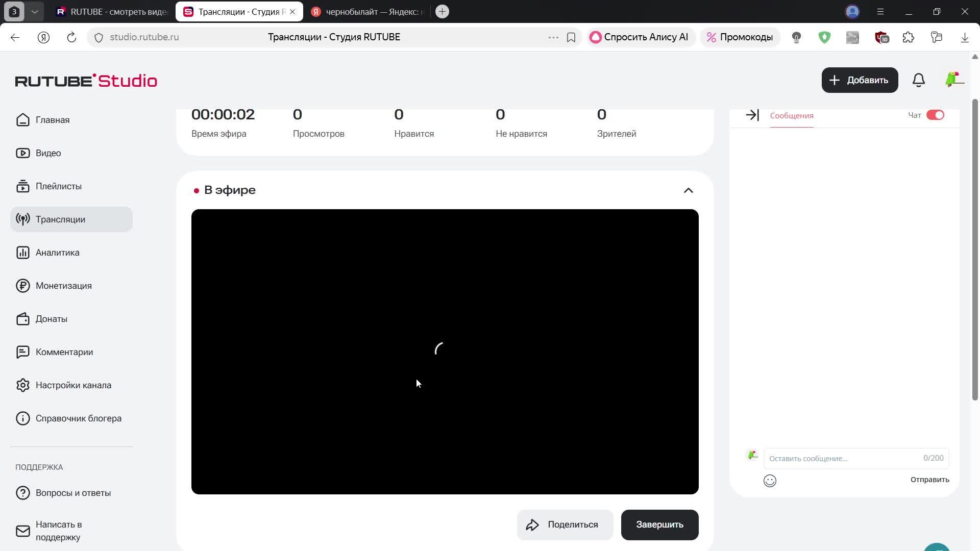
Task: Focus the Оставить сообщение field
Action: tap(842, 458)
